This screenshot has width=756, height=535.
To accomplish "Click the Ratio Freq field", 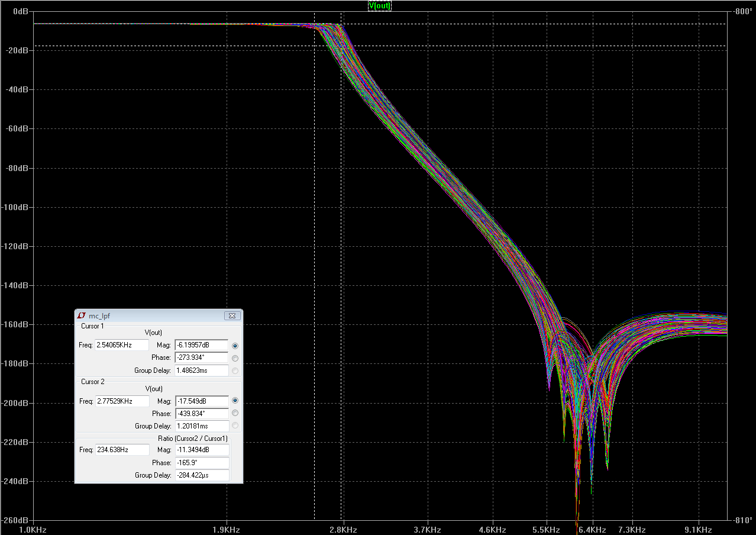I will pyautogui.click(x=122, y=450).
